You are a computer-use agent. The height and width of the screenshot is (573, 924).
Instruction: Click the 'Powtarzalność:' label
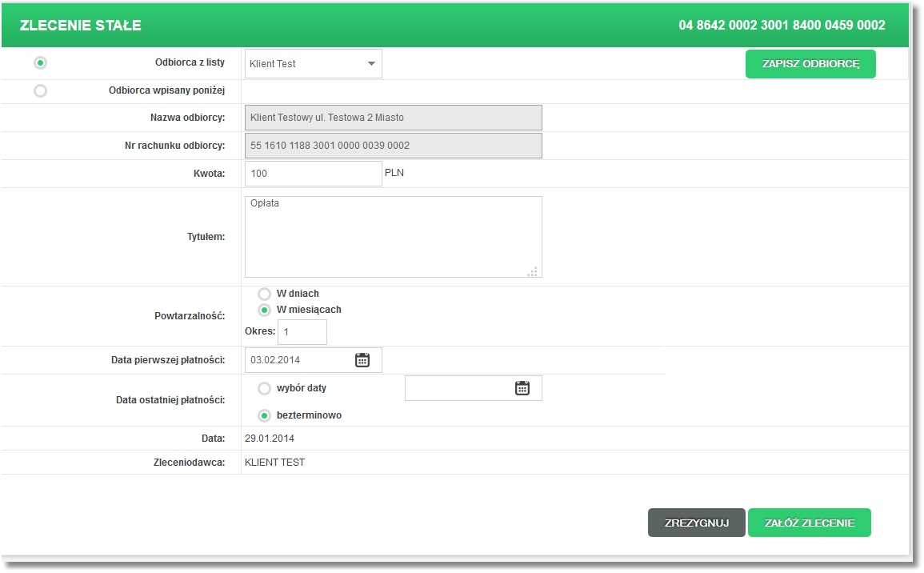click(x=190, y=316)
